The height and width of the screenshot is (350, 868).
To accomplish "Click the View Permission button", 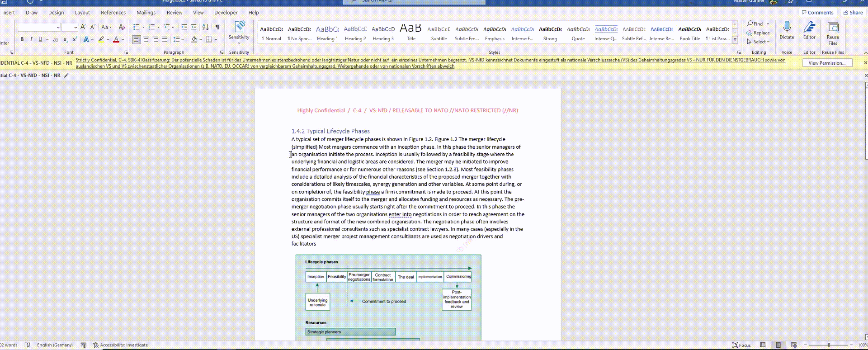I will (x=827, y=63).
